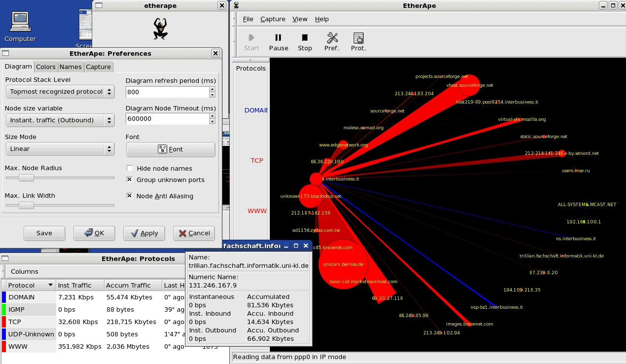Open the Protocol Stack Level dropdown

60,91
